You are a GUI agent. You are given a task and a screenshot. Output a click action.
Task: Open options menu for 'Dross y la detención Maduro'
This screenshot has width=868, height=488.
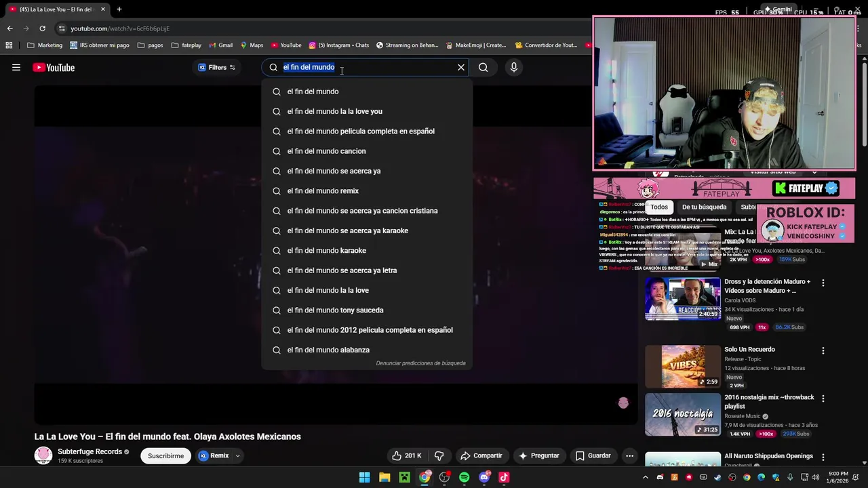pyautogui.click(x=823, y=283)
